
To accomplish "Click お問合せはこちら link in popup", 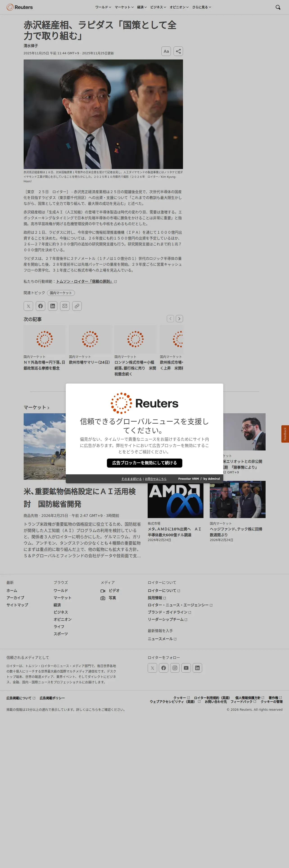I will point(156,479).
